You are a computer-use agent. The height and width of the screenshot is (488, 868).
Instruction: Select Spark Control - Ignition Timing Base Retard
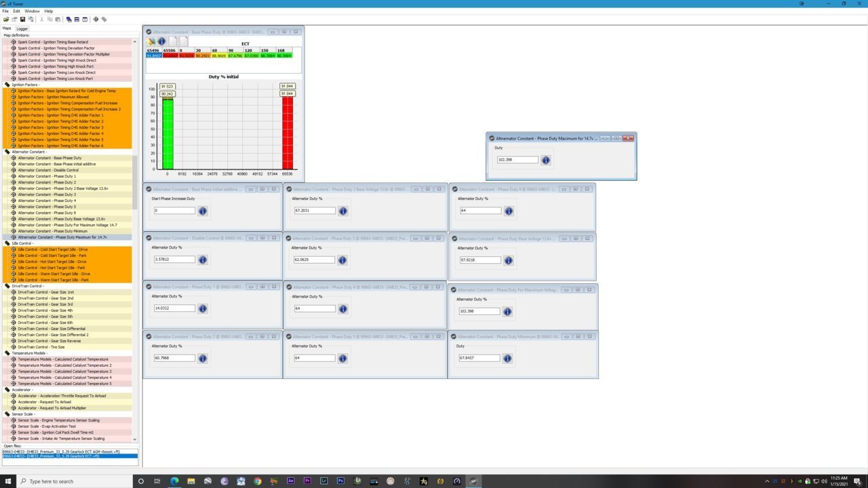point(68,42)
